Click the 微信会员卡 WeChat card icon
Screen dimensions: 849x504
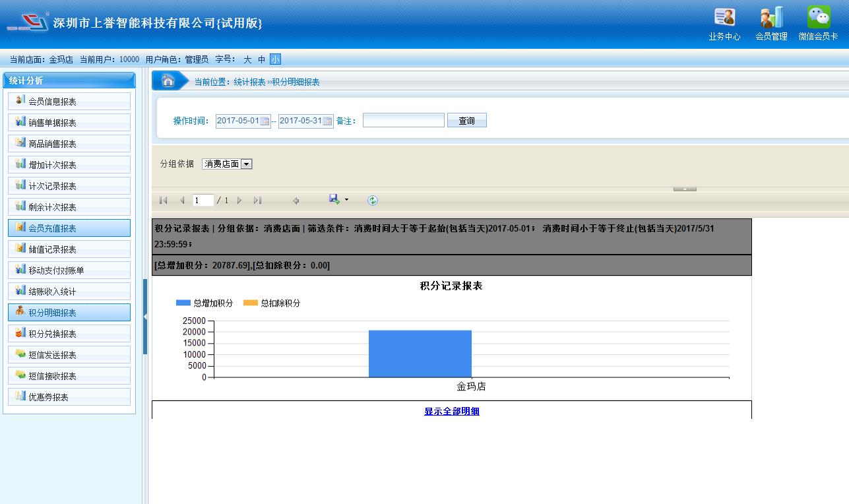coord(818,18)
